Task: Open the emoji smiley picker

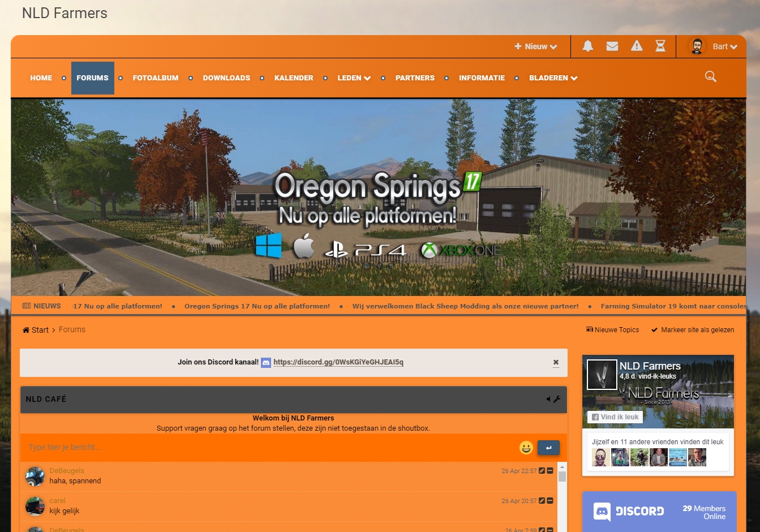Action: [x=526, y=448]
